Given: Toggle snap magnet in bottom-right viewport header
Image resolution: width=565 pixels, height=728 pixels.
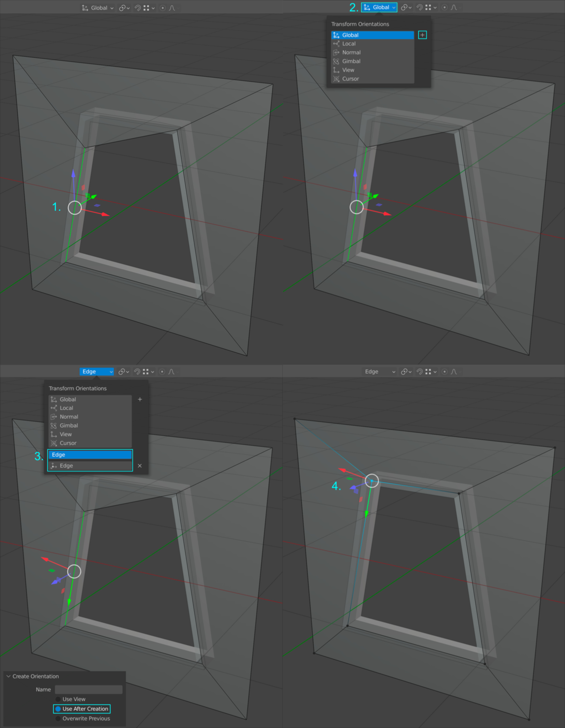Looking at the screenshot, I should tap(420, 372).
